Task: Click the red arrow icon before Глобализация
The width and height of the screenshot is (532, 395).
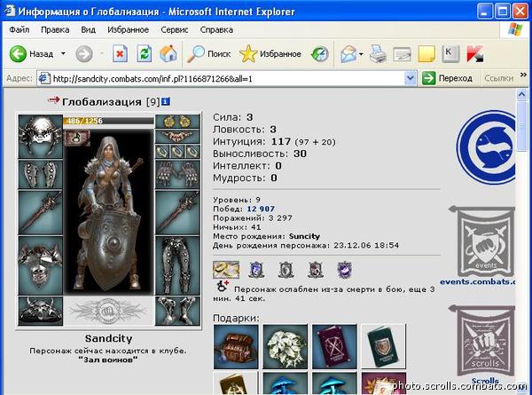Action: [x=53, y=99]
